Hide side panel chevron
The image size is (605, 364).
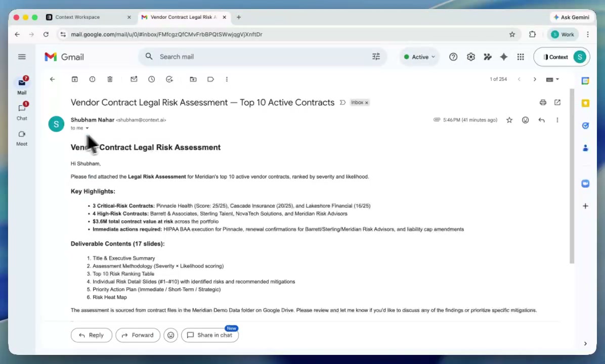tap(585, 344)
